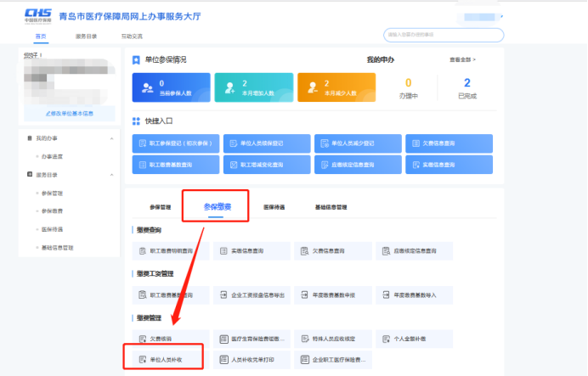
Task: Click the 人员补收凭单打印 icon
Action: tap(223, 360)
